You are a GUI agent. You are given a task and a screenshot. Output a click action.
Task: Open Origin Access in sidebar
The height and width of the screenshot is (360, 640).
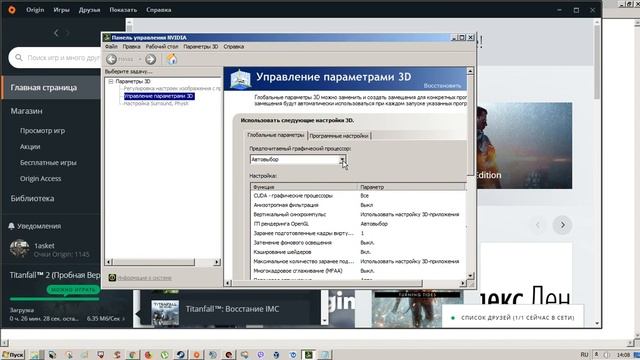tap(40, 178)
